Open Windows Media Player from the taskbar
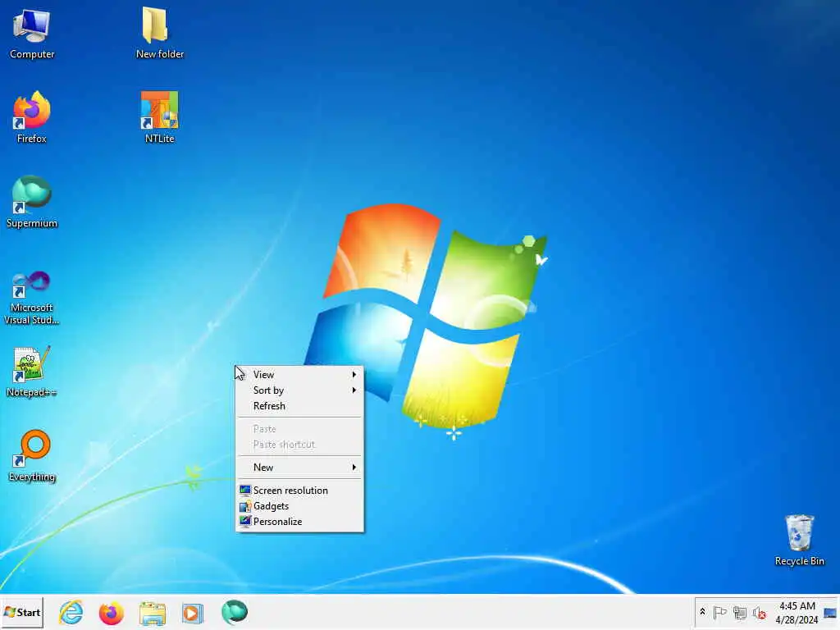 193,612
